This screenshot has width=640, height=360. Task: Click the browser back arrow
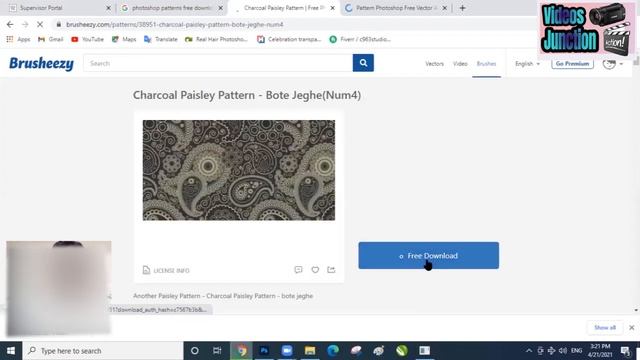click(10, 24)
